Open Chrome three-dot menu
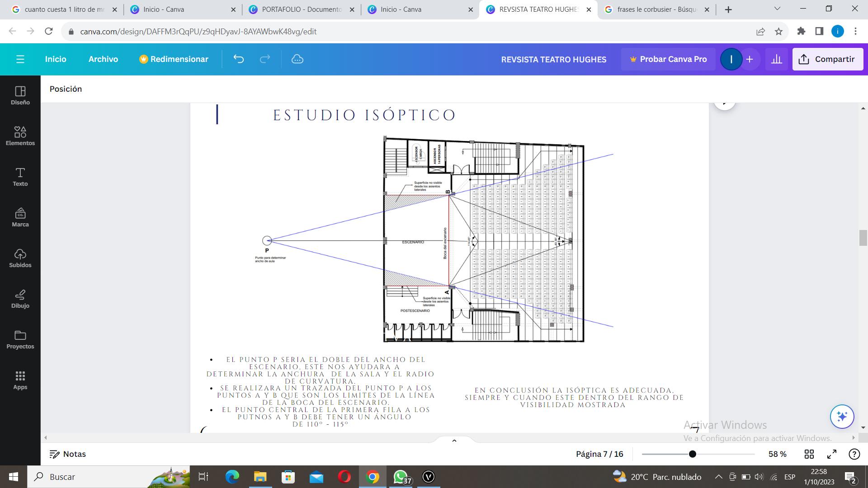This screenshot has width=868, height=488. coord(855,31)
